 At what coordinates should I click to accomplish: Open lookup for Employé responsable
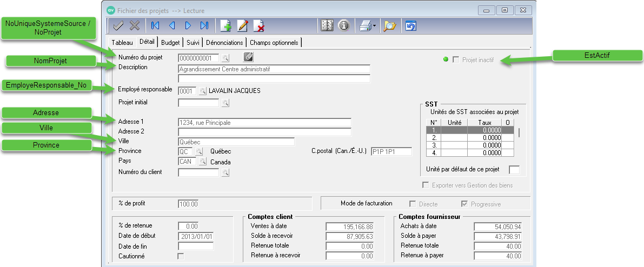coord(203,91)
